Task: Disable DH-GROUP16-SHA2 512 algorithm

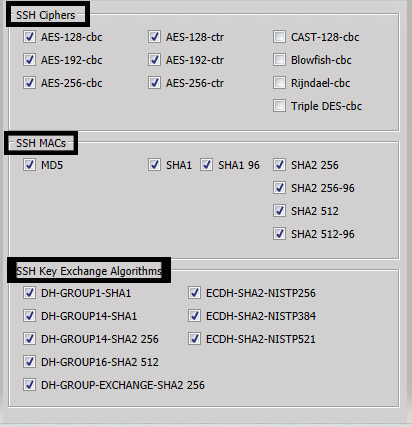Action: (29, 362)
